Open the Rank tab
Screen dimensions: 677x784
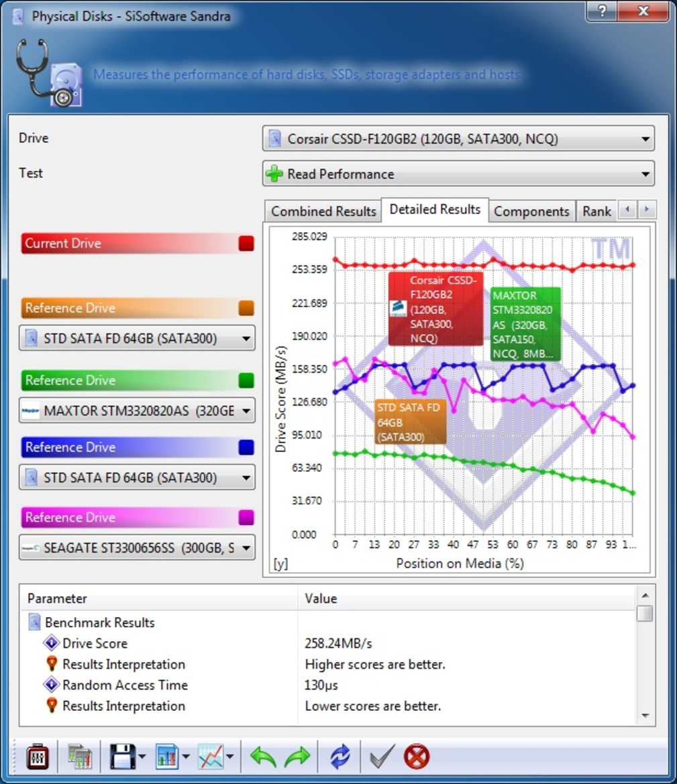pyautogui.click(x=596, y=211)
